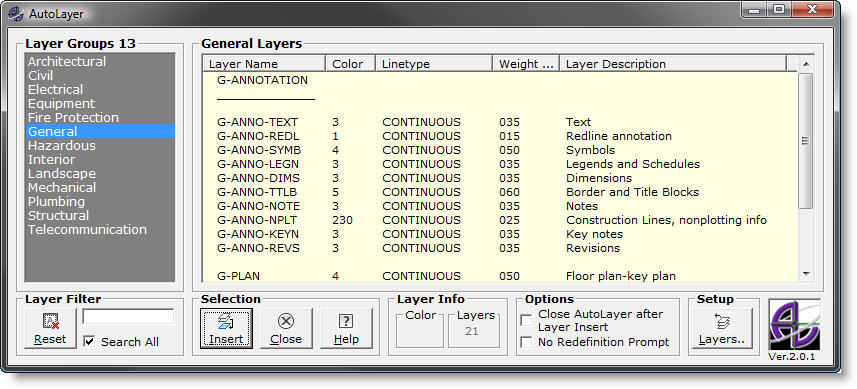Click the Reset filter button
The height and width of the screenshot is (389, 857).
coord(50,328)
